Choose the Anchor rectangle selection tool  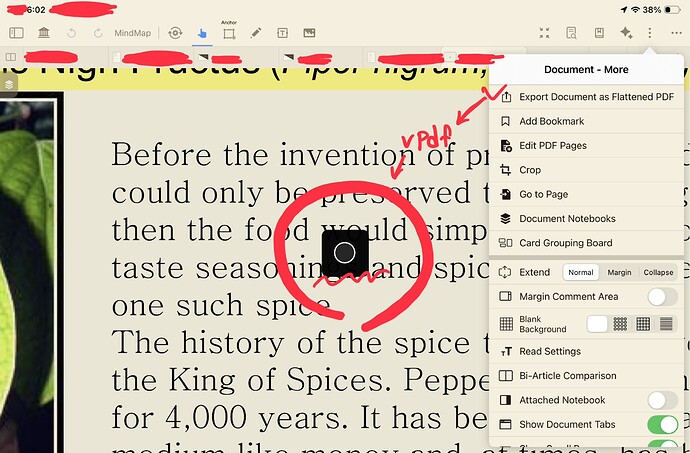(229, 33)
